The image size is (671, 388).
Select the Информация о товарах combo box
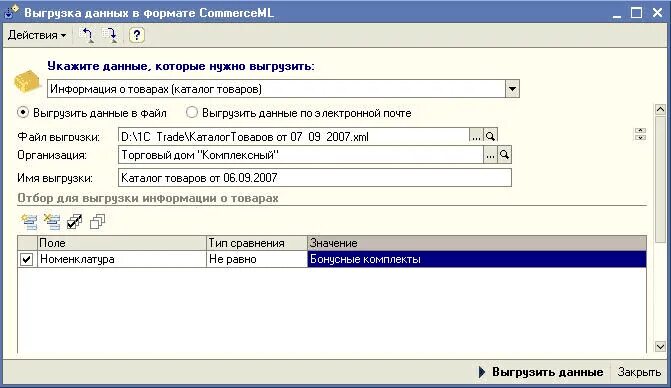[283, 89]
